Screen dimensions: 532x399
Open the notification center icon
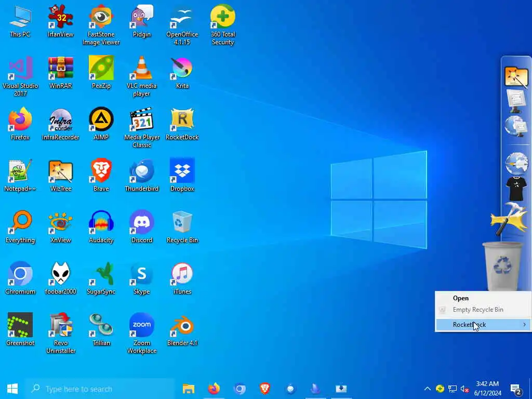[x=516, y=389]
